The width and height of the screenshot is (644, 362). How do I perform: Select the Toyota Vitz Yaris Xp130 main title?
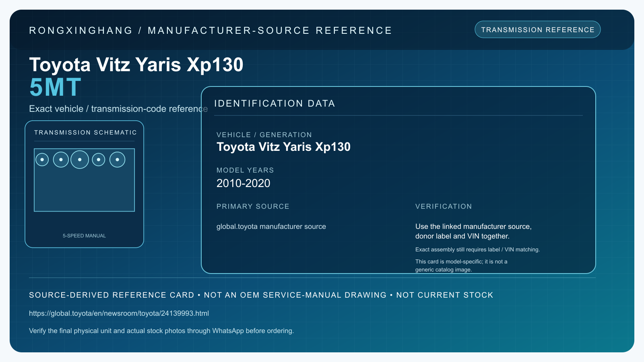pyautogui.click(x=136, y=64)
